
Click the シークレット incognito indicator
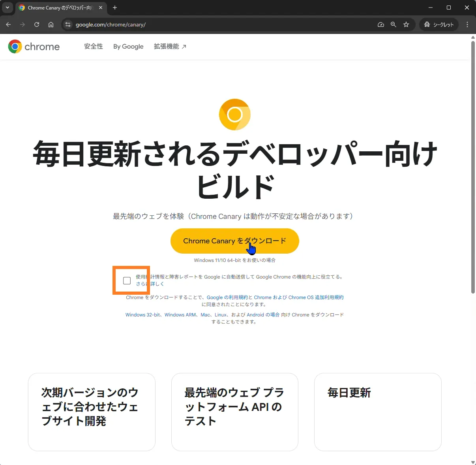(x=439, y=24)
